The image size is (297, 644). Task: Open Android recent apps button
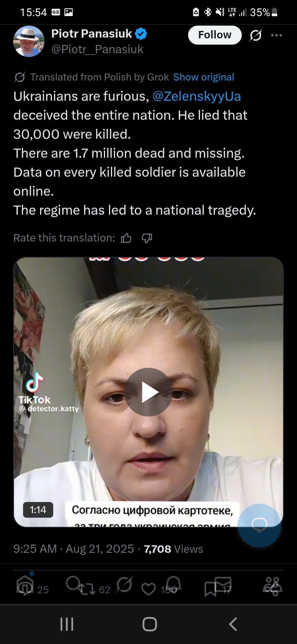(67, 624)
